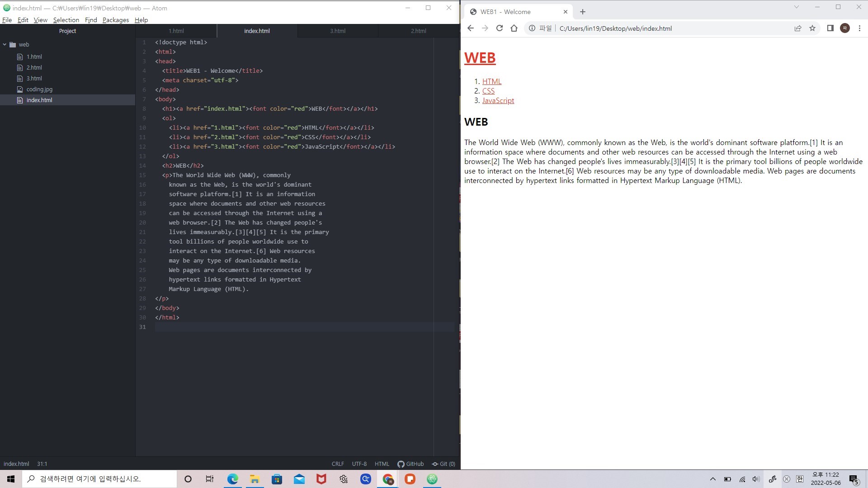Open Git (0) panel in status bar
The image size is (868, 488).
(x=443, y=464)
